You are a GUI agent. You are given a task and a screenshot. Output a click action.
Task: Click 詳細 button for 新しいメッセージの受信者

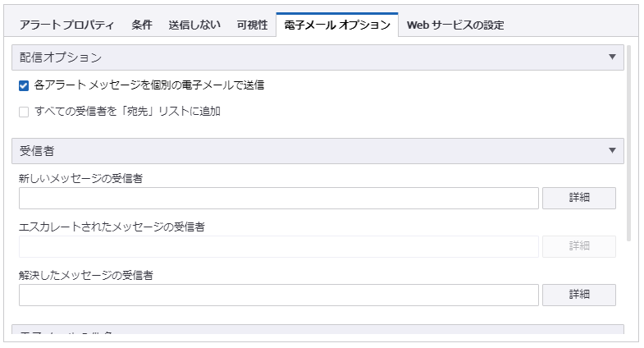click(579, 198)
